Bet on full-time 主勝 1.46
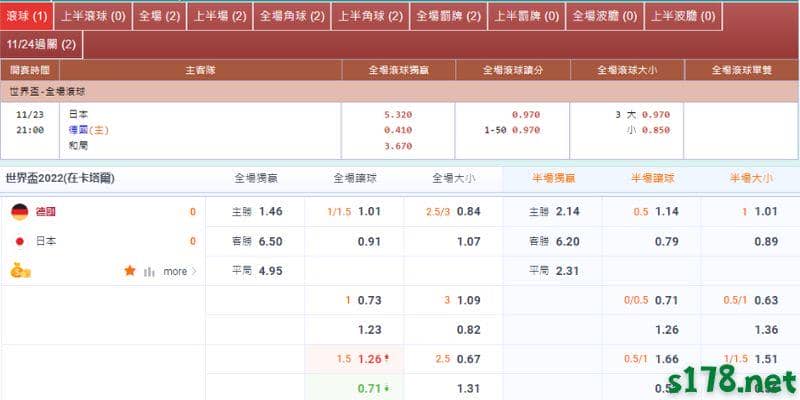The height and width of the screenshot is (400, 800). pos(257,212)
